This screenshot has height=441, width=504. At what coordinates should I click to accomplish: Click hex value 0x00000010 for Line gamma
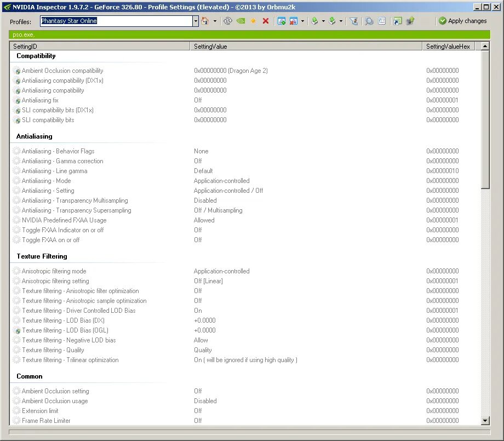click(442, 171)
